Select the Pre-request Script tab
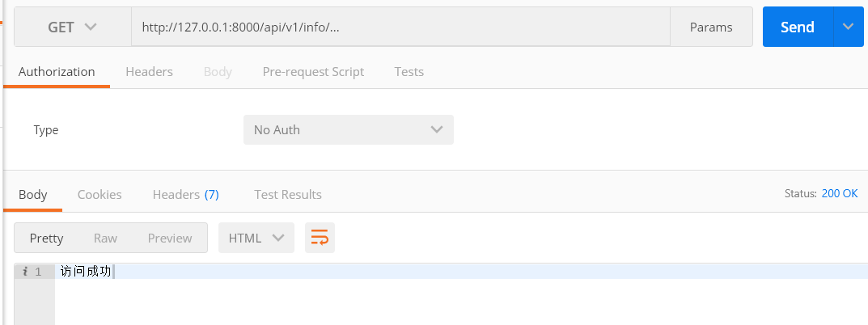This screenshot has height=325, width=868. click(313, 71)
